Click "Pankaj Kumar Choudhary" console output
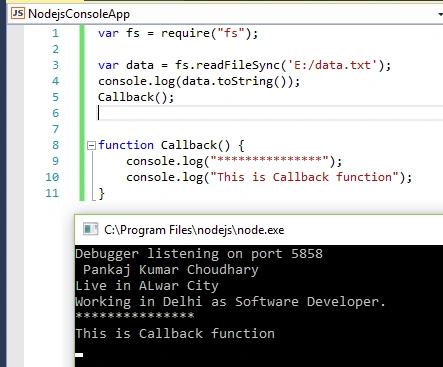 (x=171, y=270)
